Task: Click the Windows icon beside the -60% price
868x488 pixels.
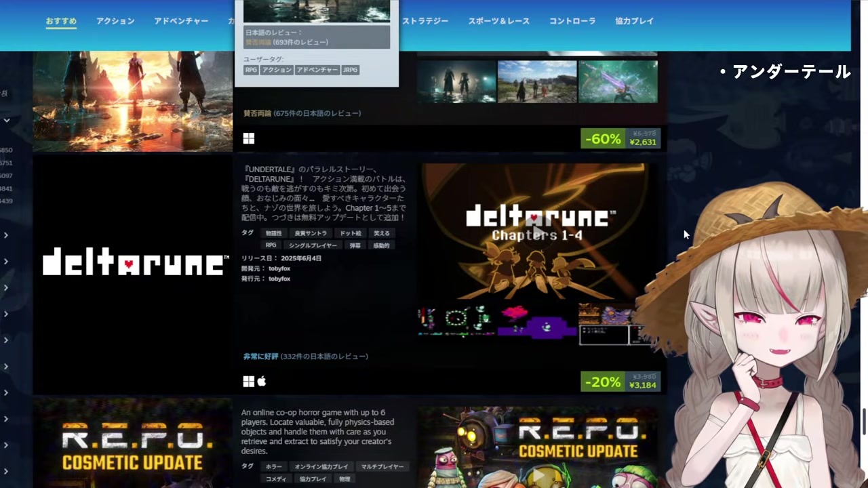Action: (248, 138)
